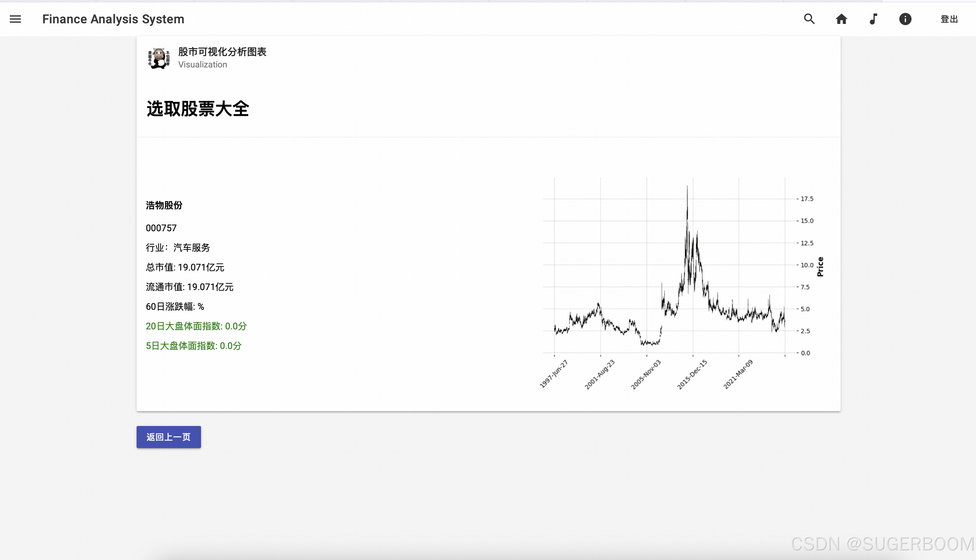Go to home via house icon
The height and width of the screenshot is (560, 976).
pyautogui.click(x=841, y=19)
